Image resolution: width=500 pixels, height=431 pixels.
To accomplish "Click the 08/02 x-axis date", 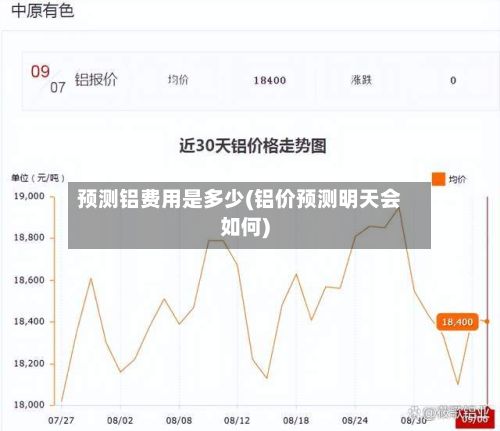I will (x=120, y=420).
